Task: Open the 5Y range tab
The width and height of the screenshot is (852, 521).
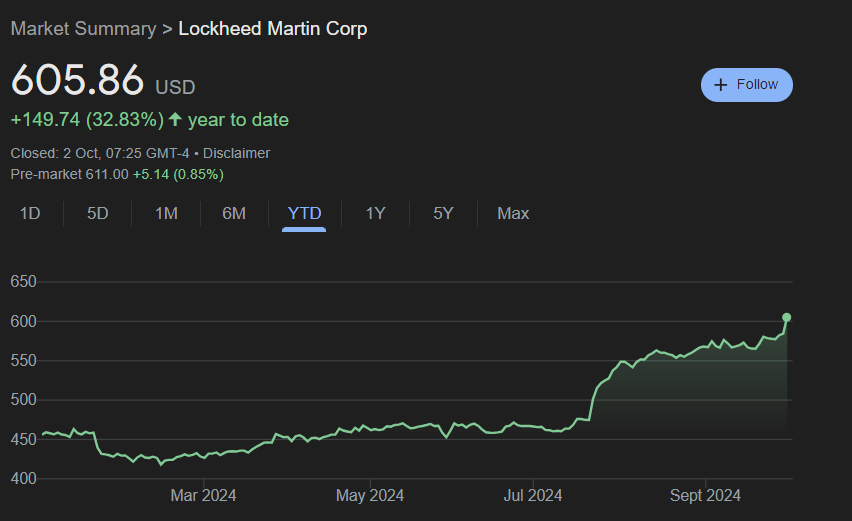Action: pyautogui.click(x=443, y=214)
